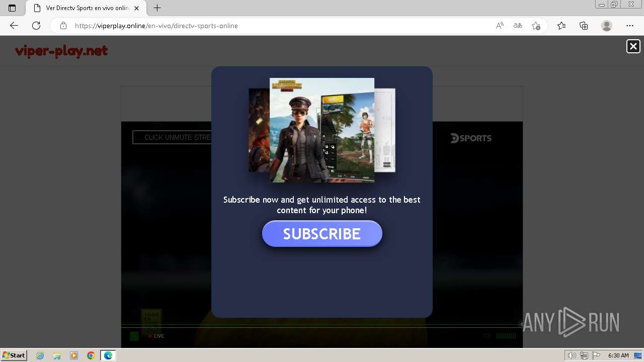This screenshot has width=644, height=362.
Task: Select the Ver Directv Sports en vivo tab
Action: pos(87,8)
